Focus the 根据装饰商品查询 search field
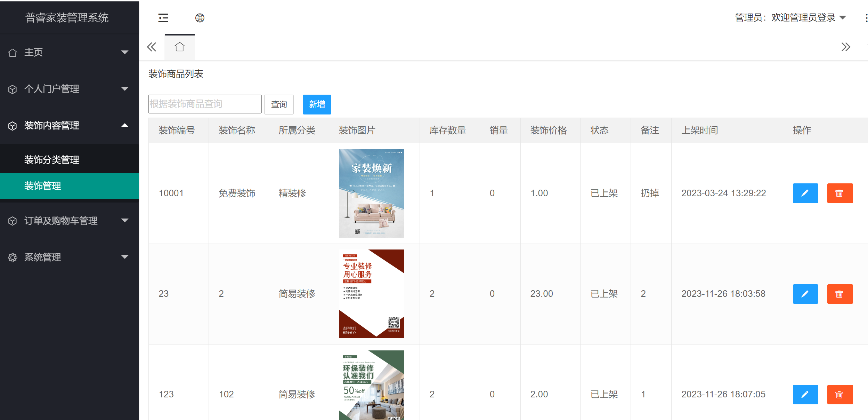 pos(205,104)
